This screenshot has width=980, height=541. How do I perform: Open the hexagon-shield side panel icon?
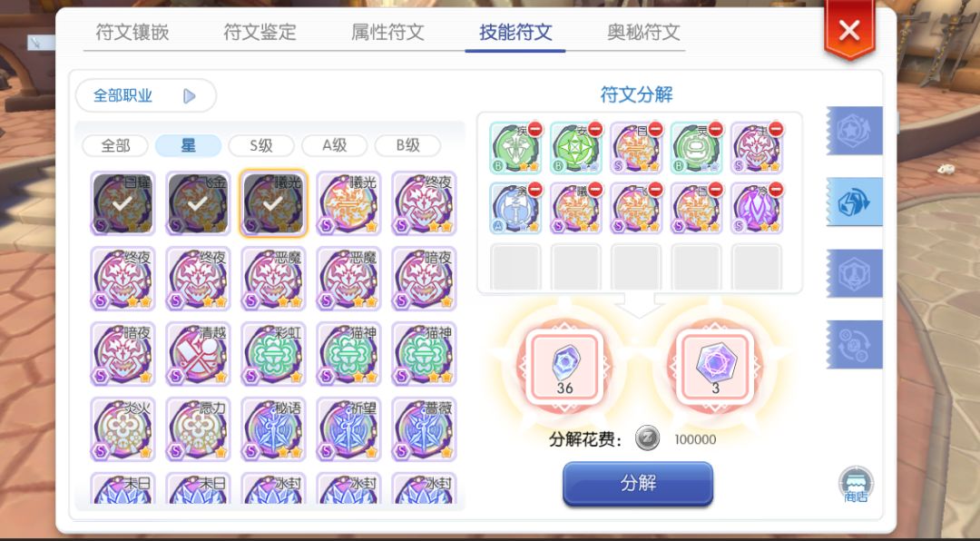tap(855, 273)
